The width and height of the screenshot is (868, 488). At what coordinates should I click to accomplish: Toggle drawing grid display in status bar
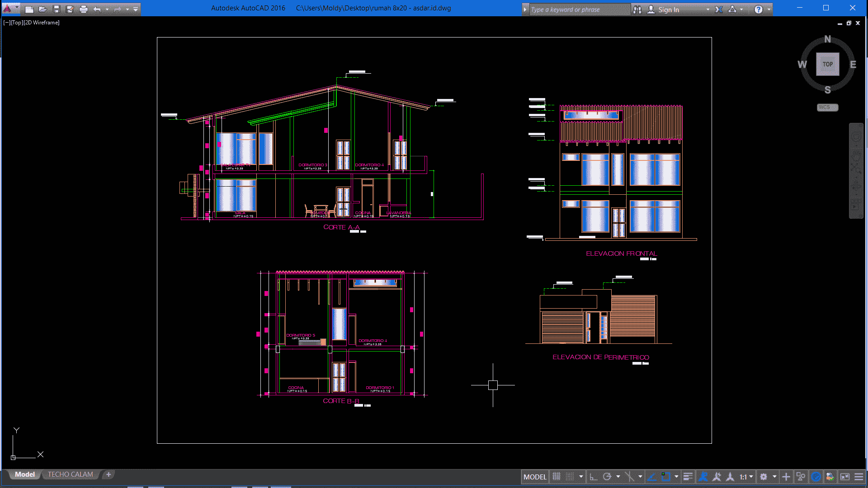pyautogui.click(x=557, y=477)
